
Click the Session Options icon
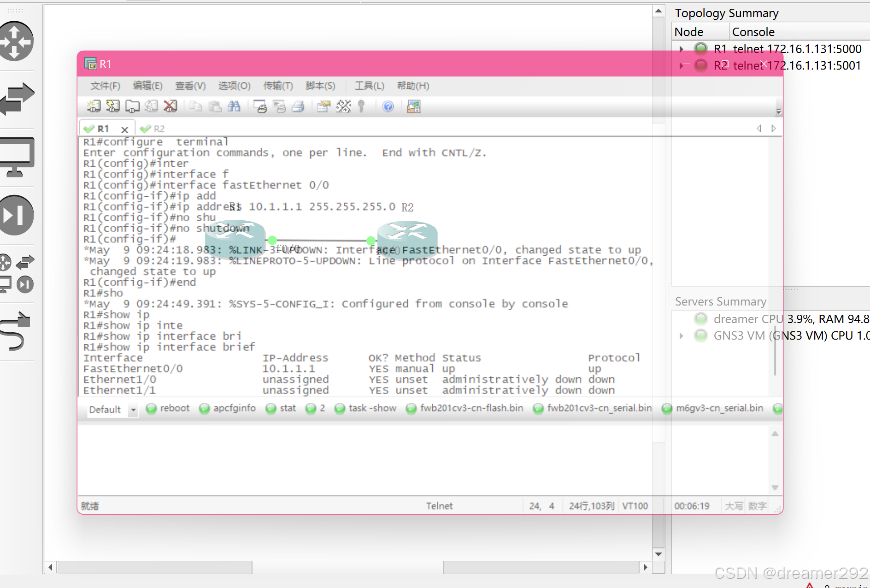point(324,107)
